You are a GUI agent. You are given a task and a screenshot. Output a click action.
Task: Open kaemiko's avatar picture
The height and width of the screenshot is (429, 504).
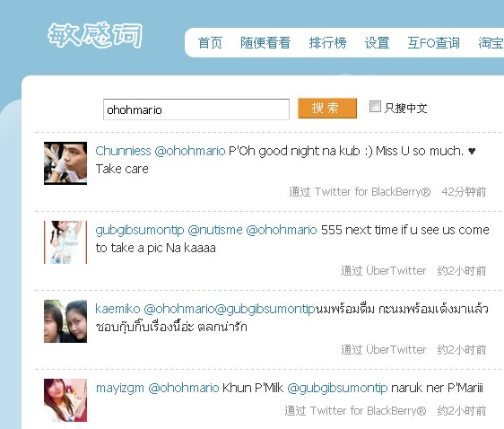point(65,321)
